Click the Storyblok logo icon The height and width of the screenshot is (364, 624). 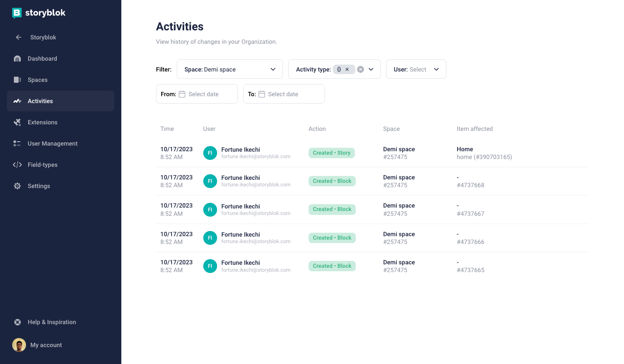coord(17,13)
